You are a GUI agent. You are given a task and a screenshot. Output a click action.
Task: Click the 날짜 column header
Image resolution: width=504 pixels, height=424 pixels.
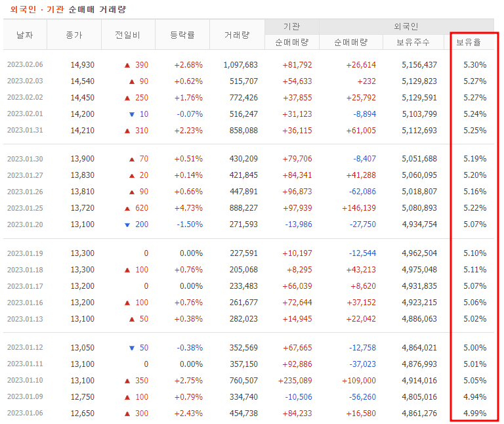[25, 35]
